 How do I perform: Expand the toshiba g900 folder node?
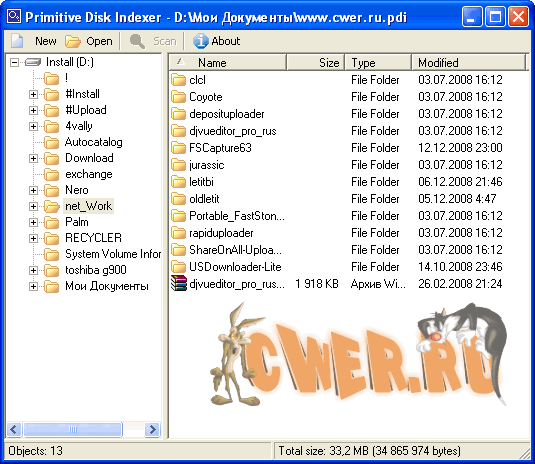pyautogui.click(x=33, y=271)
